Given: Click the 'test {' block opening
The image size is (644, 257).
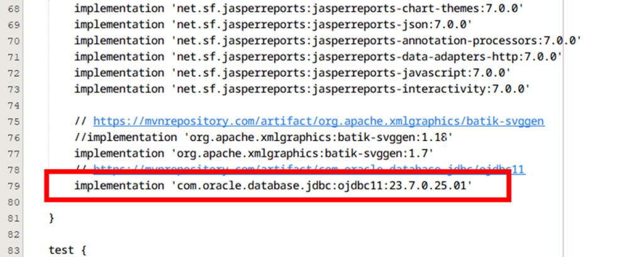Looking at the screenshot, I should 66,250.
